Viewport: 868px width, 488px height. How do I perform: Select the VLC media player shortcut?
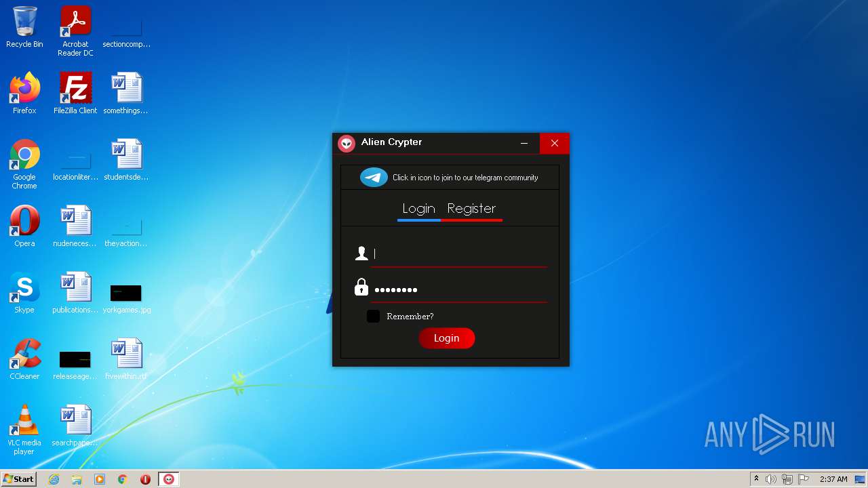coord(24,430)
